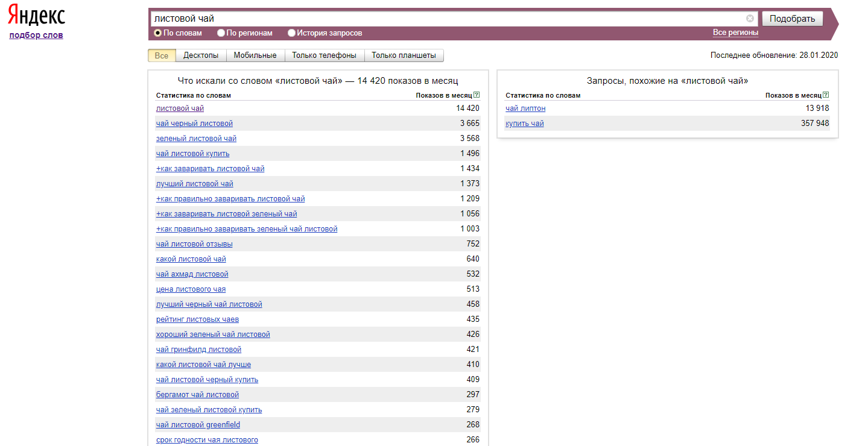
Task: Open '+как правильно заваривать зеленый чай листовой' link
Action: point(247,229)
